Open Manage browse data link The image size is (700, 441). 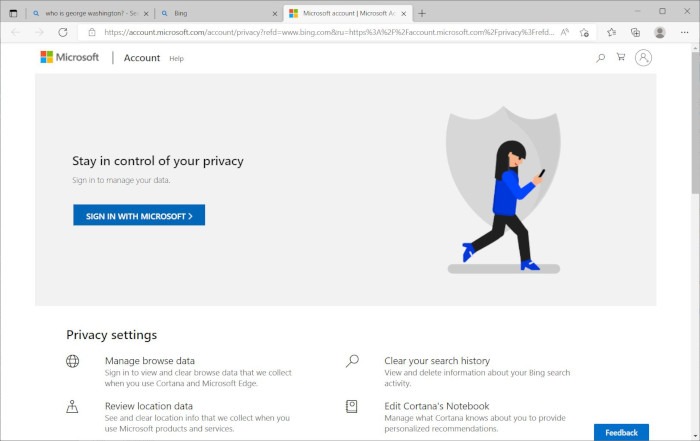[150, 361]
